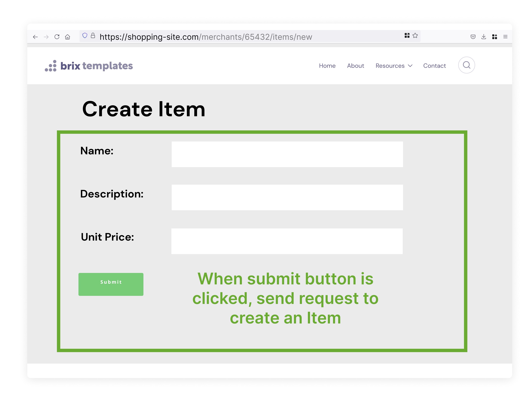
Task: Open the Home navigation link
Action: click(x=327, y=66)
